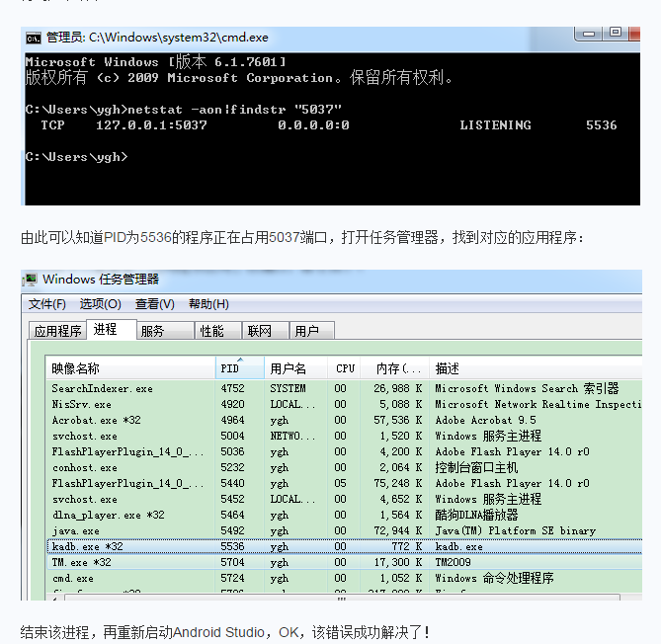661x644 pixels.
Task: Select FlashPlayerPlugin process with PID 5440
Action: click(344, 483)
